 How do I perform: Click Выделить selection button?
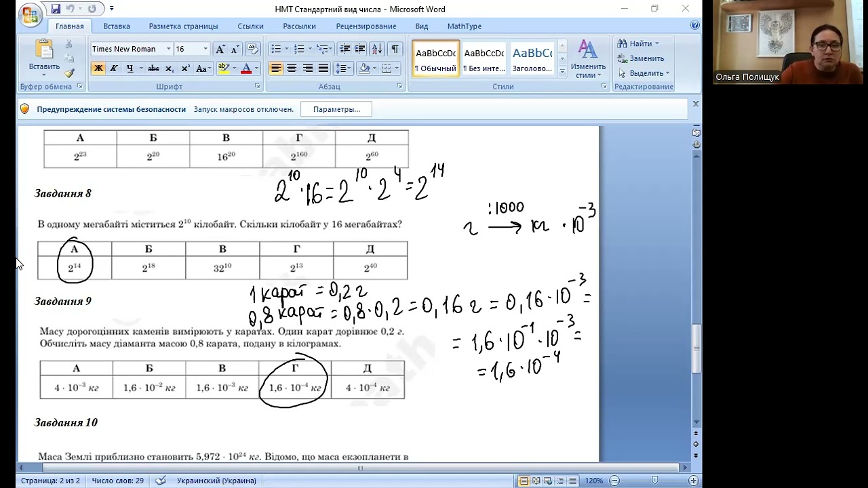[x=644, y=73]
